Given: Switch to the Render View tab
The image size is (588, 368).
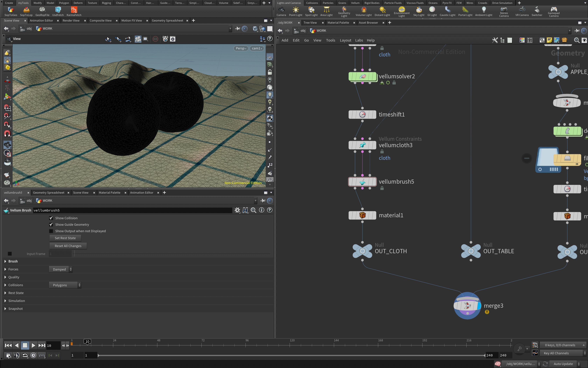Looking at the screenshot, I should coord(71,21).
